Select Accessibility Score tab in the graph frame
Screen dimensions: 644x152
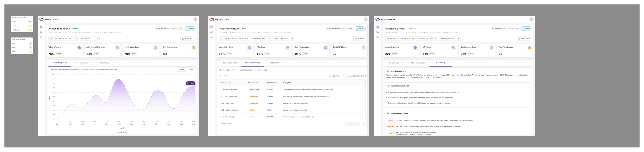point(60,63)
